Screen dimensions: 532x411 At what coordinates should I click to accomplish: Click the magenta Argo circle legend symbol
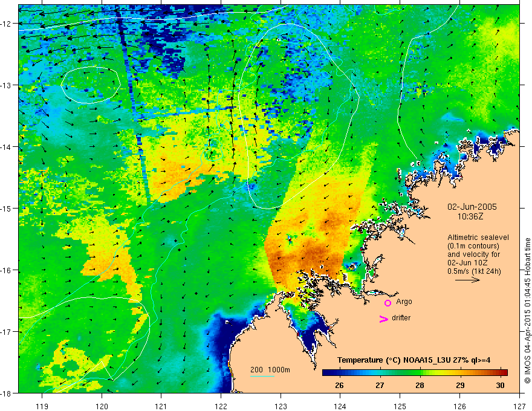coord(388,303)
